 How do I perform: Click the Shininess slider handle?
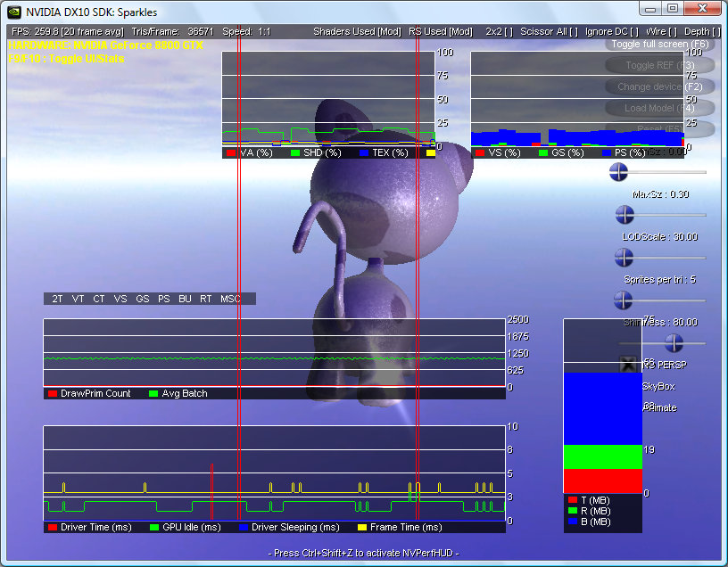674,342
